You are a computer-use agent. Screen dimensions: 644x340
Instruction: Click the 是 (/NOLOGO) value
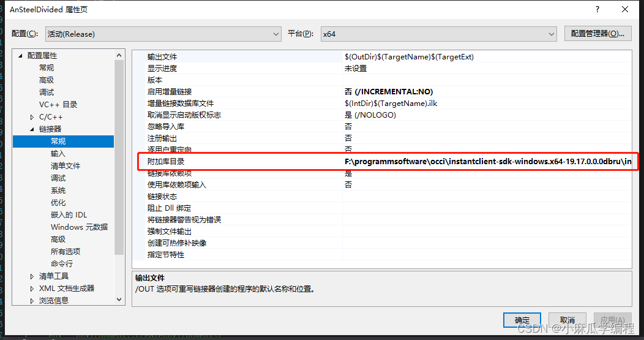370,115
